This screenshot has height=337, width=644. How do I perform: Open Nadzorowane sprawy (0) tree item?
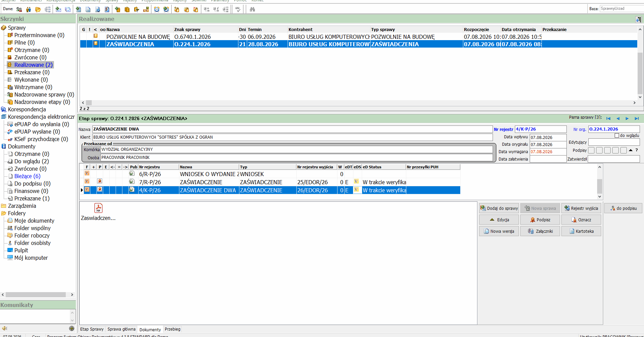click(x=44, y=94)
